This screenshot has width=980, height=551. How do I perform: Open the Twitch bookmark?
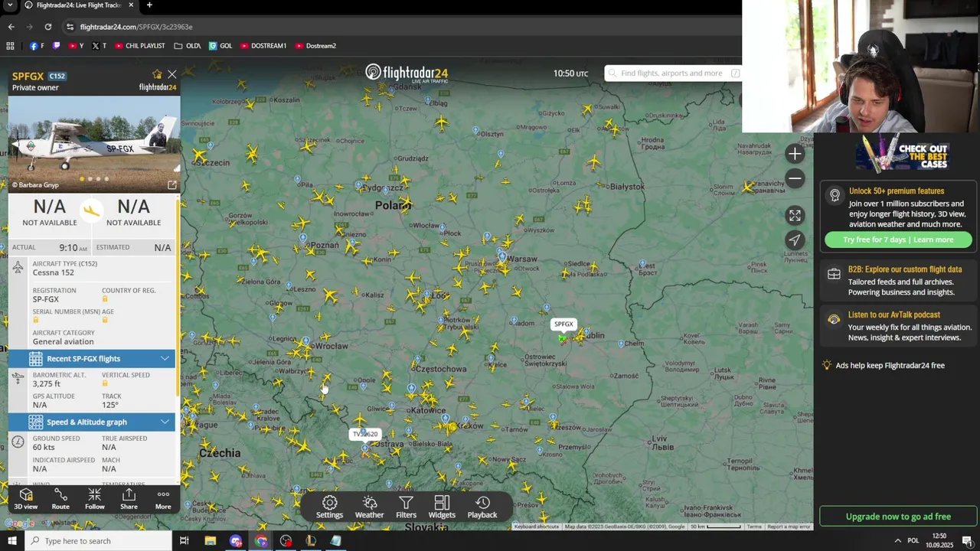pyautogui.click(x=56, y=46)
